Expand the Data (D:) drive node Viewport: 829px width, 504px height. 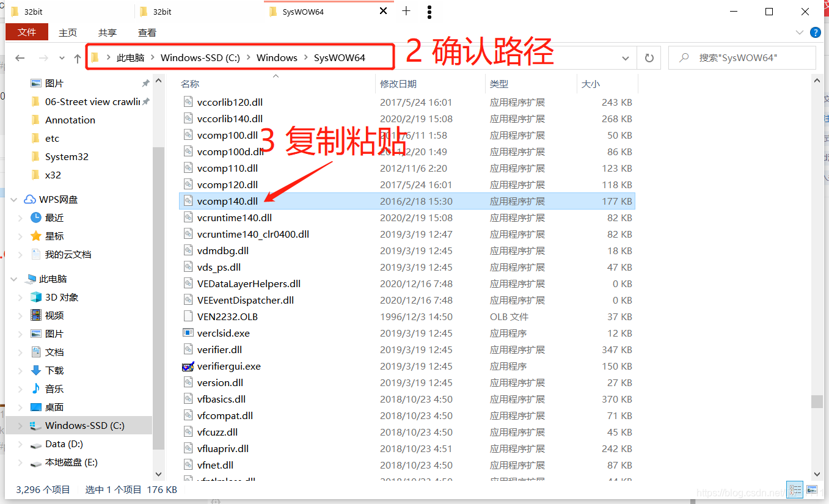(21, 444)
